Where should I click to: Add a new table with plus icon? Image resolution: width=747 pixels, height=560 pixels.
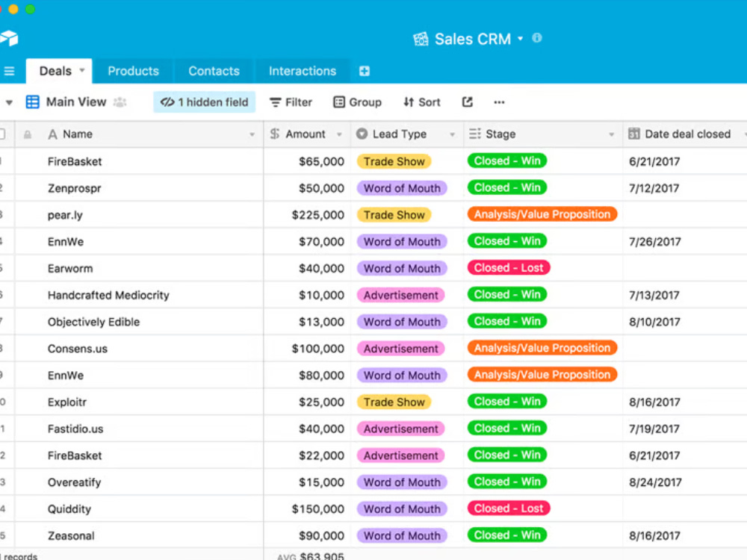[365, 71]
